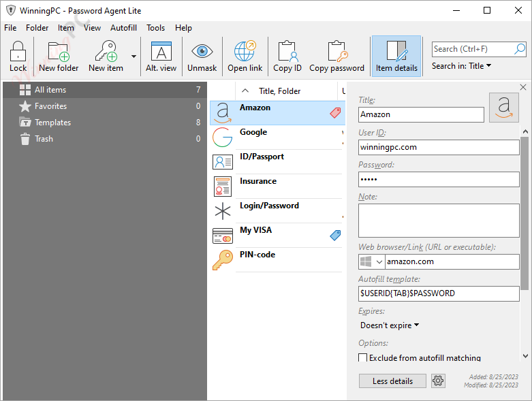The image size is (532, 401).
Task: Click the red tag on Amazon row
Action: tap(335, 113)
